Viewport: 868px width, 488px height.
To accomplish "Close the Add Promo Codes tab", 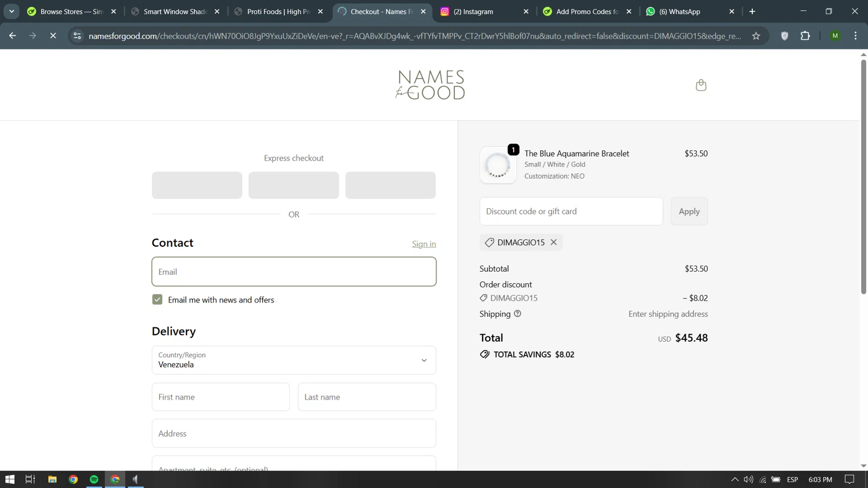I will coord(629,12).
